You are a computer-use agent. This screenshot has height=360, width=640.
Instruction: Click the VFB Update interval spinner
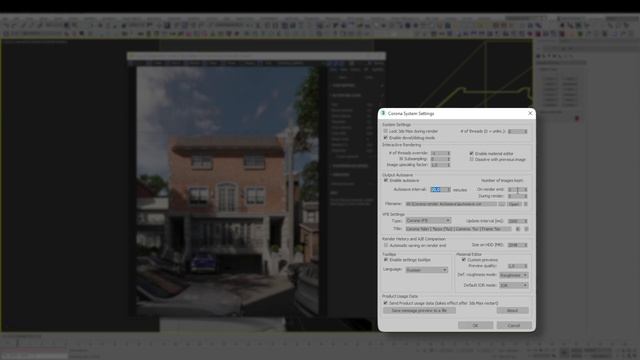(517, 221)
